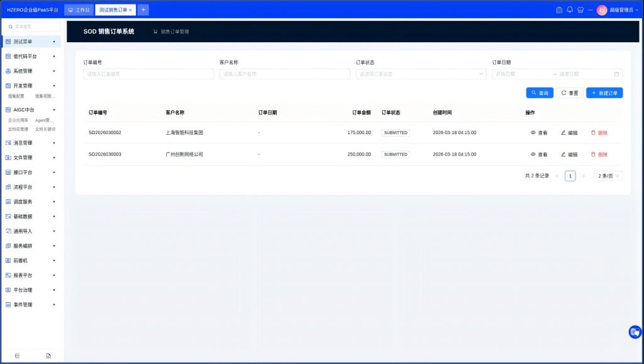The width and height of the screenshot is (644, 364).
Task: Open the 订单状态 dropdown
Action: [x=421, y=74]
